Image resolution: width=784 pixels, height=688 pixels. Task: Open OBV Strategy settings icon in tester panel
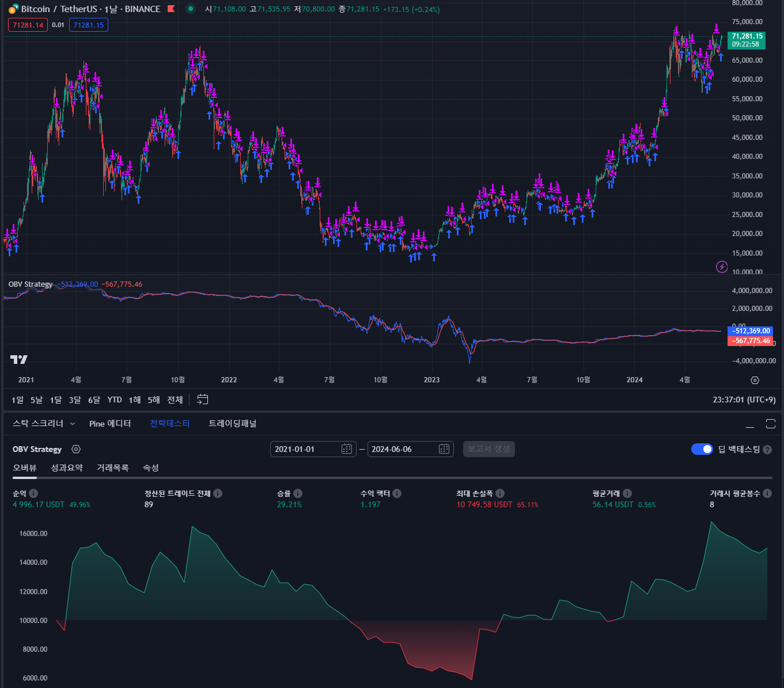click(x=76, y=449)
